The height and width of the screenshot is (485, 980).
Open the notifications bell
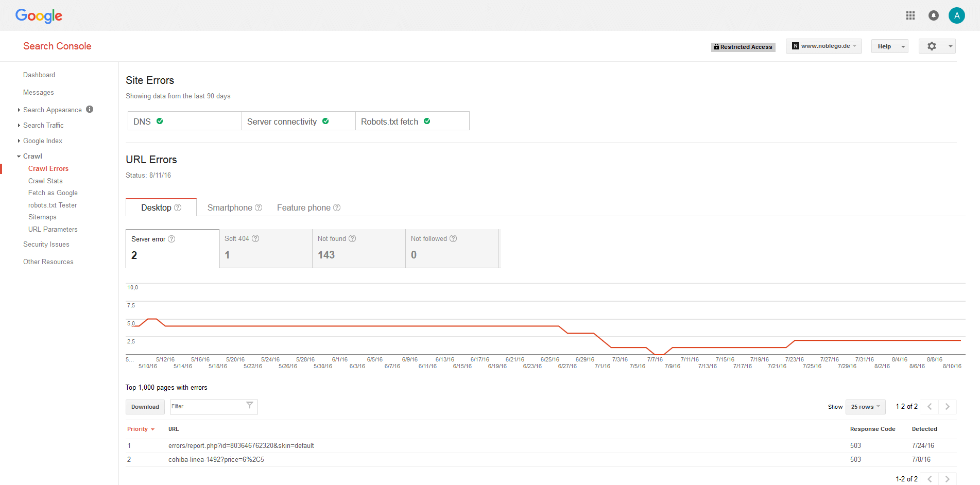click(x=934, y=15)
